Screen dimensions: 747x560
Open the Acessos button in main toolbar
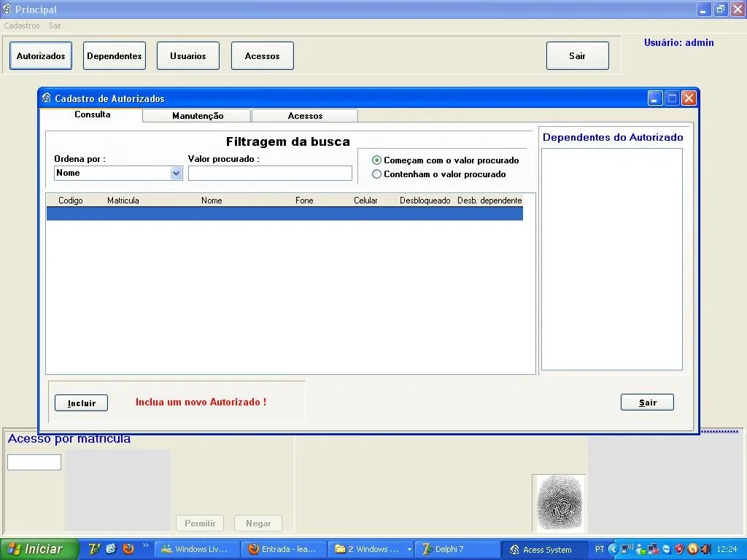263,55
